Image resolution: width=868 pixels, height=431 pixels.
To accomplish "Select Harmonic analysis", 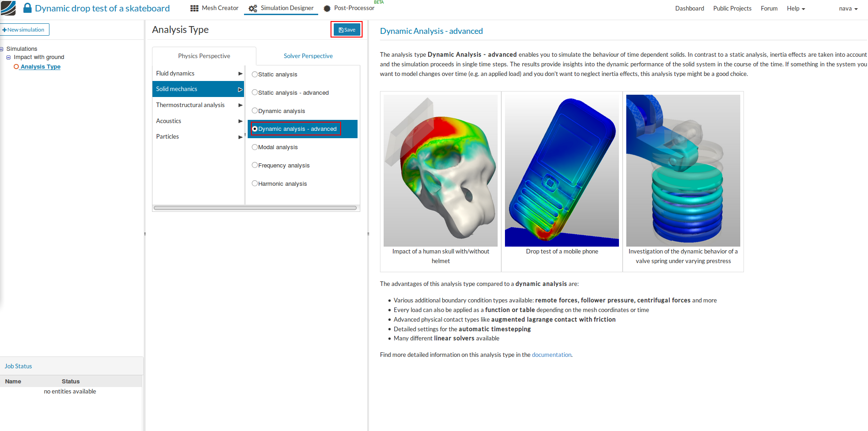I will tap(255, 183).
